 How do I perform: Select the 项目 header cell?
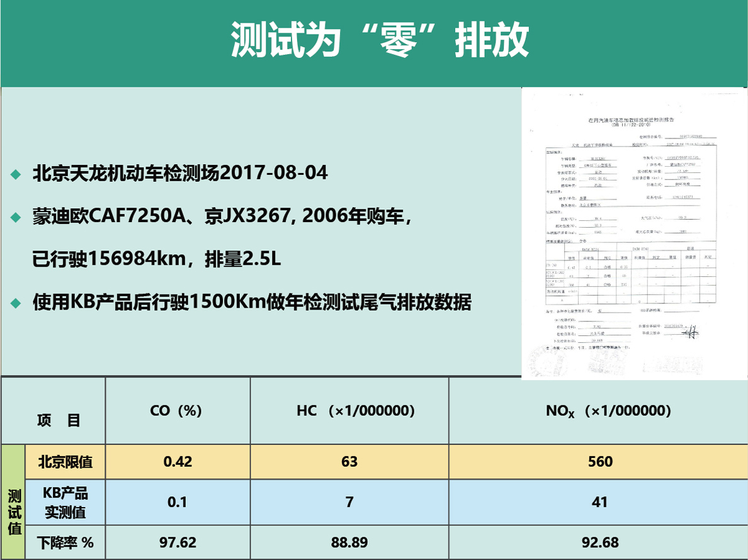(x=59, y=420)
